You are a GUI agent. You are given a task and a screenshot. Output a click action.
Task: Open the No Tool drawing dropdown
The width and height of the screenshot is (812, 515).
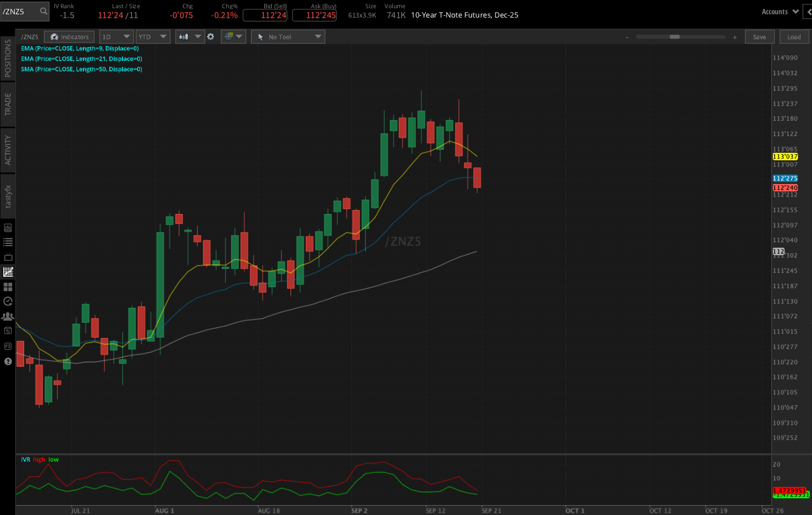288,37
